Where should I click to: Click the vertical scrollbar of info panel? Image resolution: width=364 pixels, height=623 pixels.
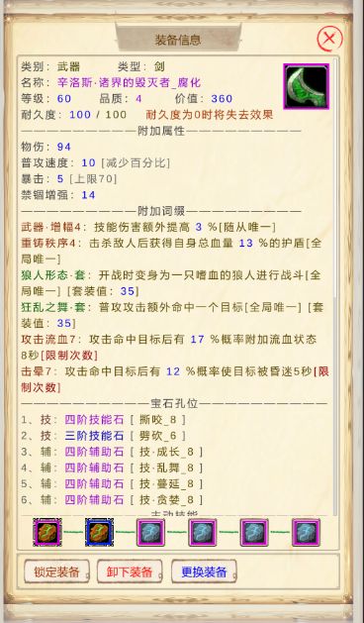(336, 286)
